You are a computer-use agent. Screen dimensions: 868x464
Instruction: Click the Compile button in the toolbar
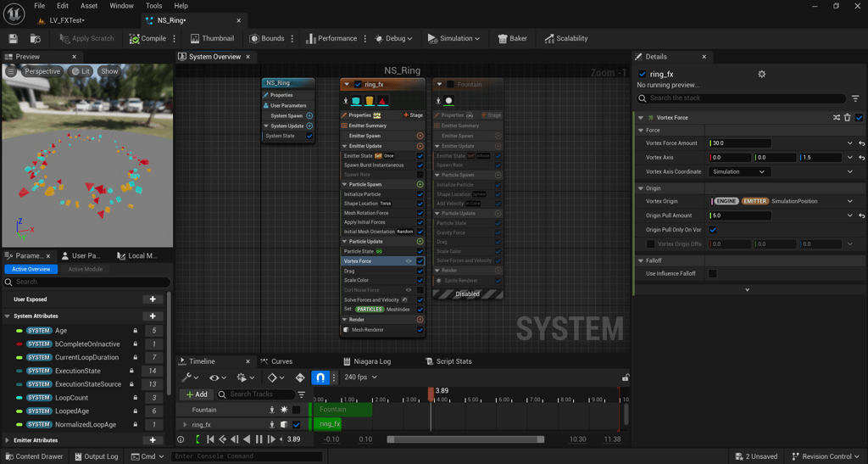point(148,38)
